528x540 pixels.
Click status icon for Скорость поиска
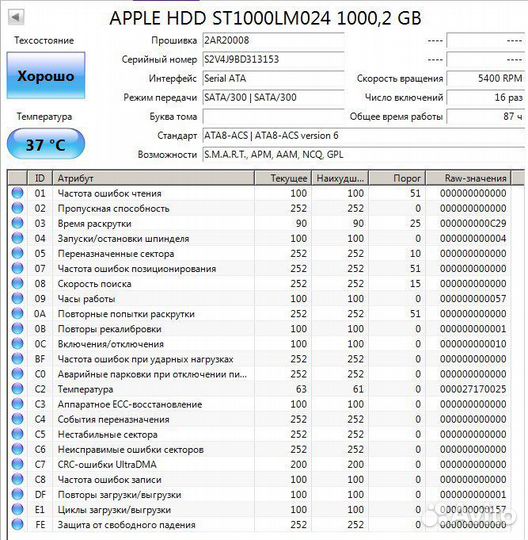pyautogui.click(x=17, y=283)
